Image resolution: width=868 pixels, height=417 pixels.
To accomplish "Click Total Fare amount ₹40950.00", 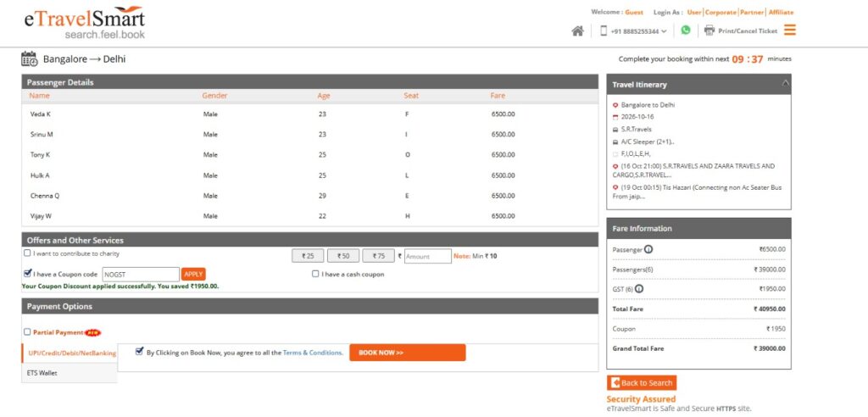I will 770,309.
